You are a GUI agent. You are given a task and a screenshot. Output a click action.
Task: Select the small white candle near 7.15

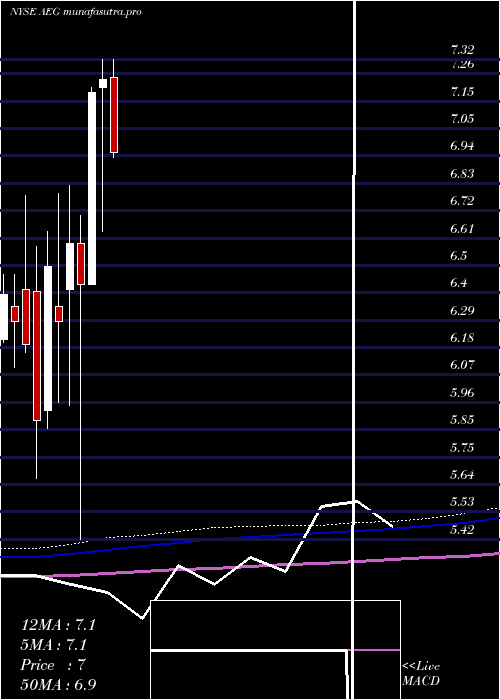(x=103, y=83)
